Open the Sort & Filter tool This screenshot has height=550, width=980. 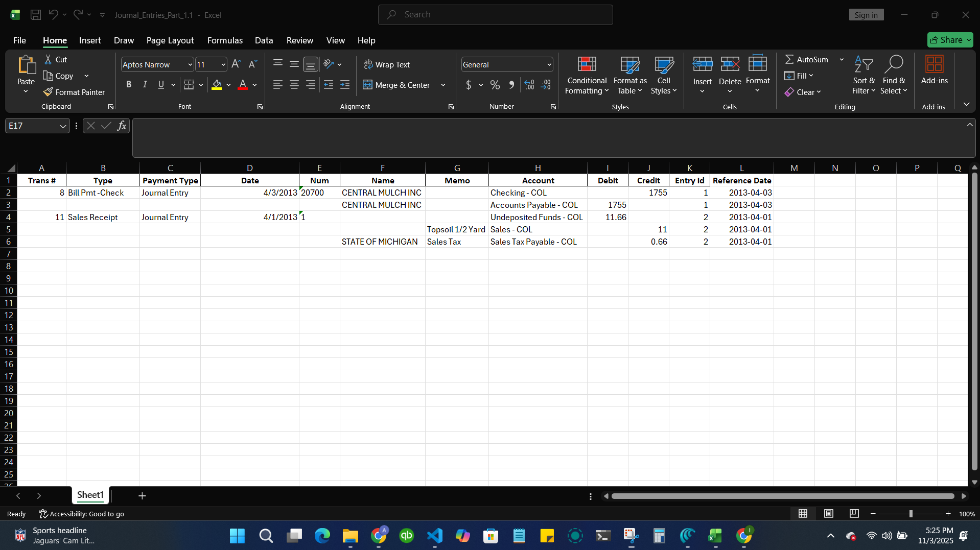point(864,65)
